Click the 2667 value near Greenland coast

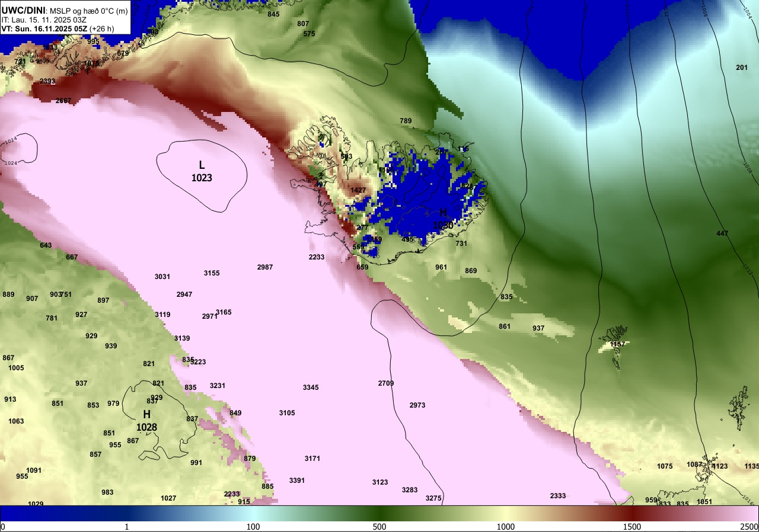(63, 101)
